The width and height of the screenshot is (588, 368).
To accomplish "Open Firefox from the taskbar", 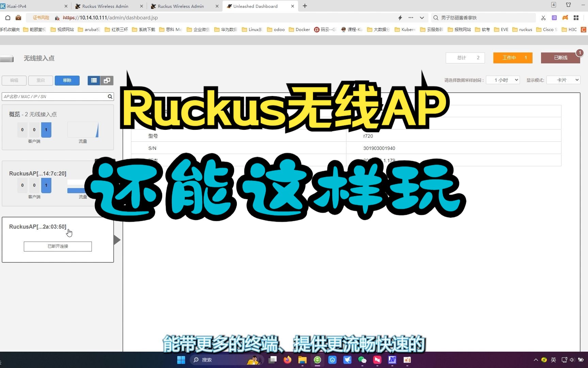I will pyautogui.click(x=288, y=360).
